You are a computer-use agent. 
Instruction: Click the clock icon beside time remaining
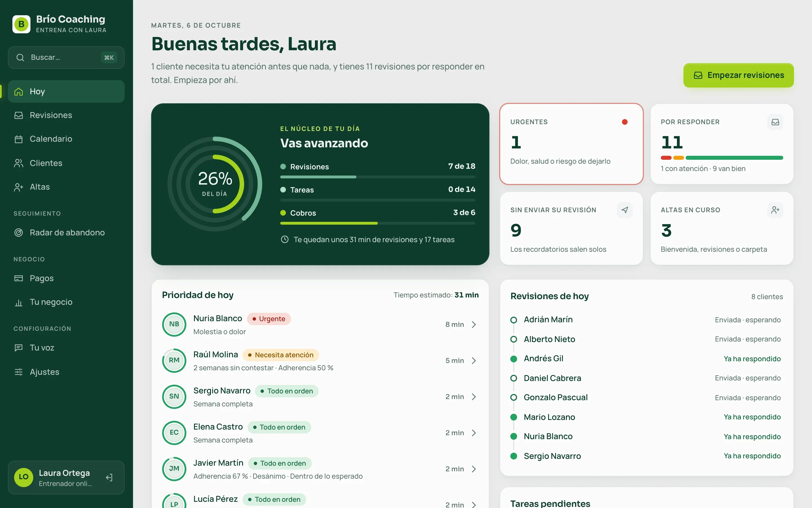pos(284,240)
